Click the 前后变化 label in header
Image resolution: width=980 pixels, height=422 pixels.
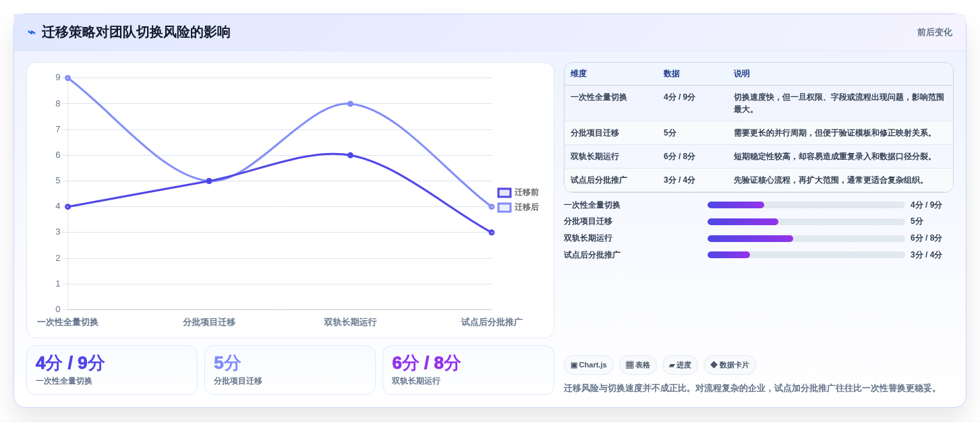tap(934, 32)
